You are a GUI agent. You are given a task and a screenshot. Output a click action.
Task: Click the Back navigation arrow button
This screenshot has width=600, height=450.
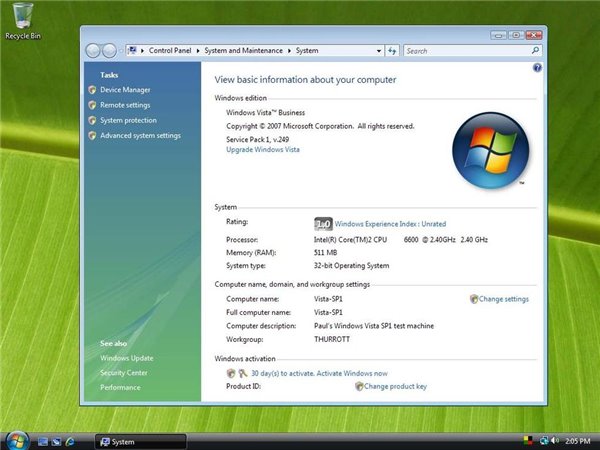(93, 51)
